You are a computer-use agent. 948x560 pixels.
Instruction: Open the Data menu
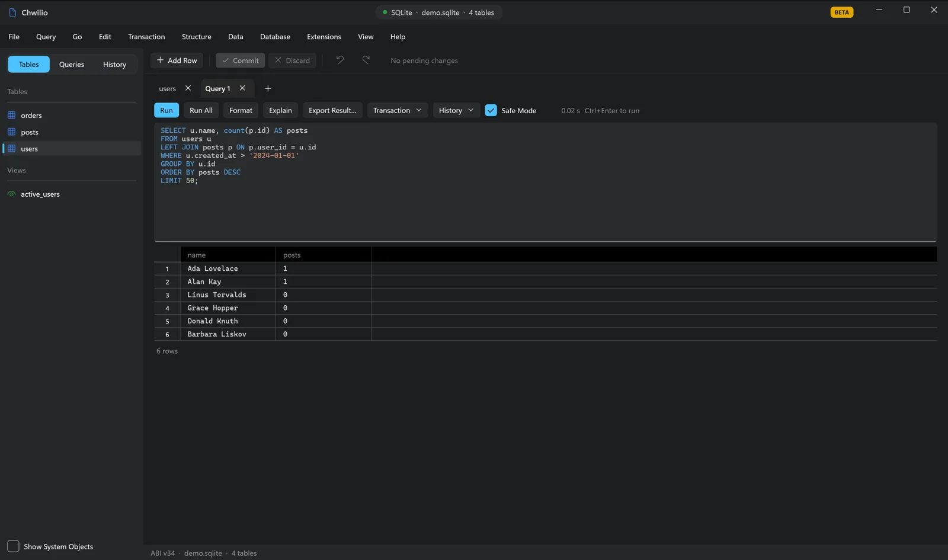point(236,37)
